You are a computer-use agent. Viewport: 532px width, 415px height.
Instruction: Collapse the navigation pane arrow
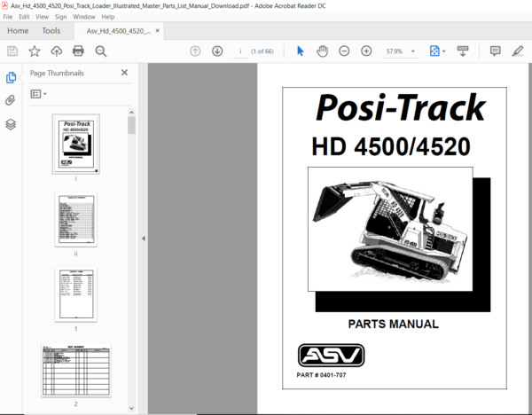point(144,239)
